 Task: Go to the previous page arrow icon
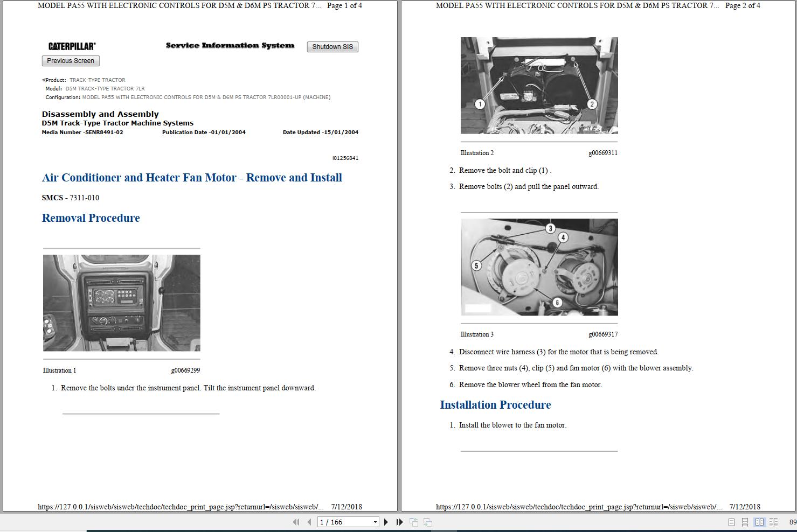(308, 522)
